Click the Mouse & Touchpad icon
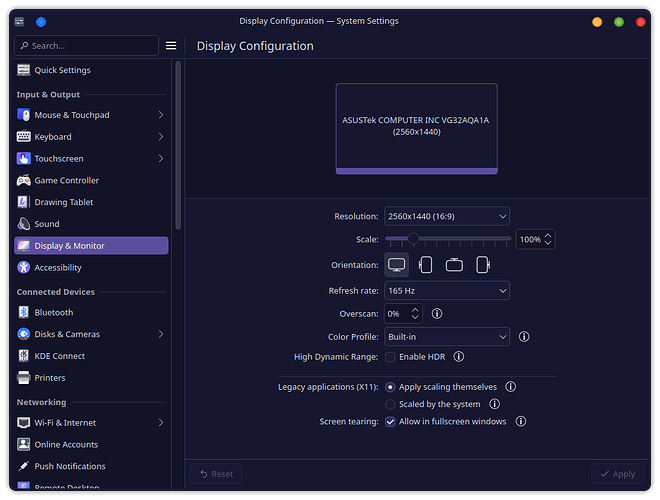Image resolution: width=660 pixels, height=500 pixels. [24, 115]
